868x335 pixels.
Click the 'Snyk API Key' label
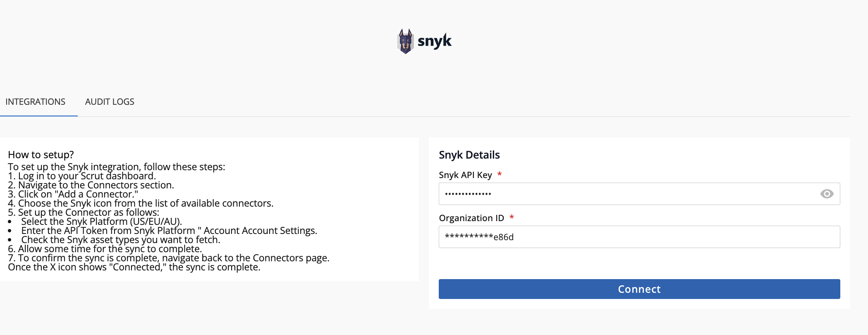click(x=465, y=175)
